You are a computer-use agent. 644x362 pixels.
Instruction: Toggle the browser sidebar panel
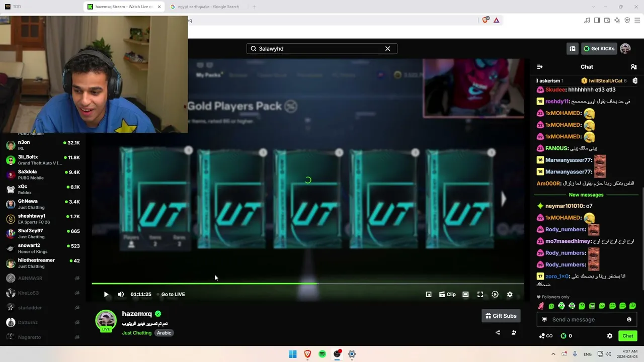(x=597, y=20)
